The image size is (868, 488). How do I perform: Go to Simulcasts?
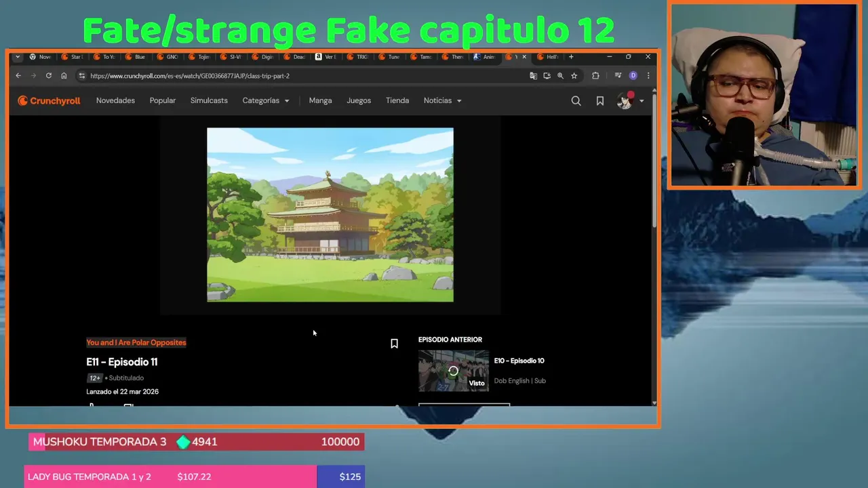[209, 101]
